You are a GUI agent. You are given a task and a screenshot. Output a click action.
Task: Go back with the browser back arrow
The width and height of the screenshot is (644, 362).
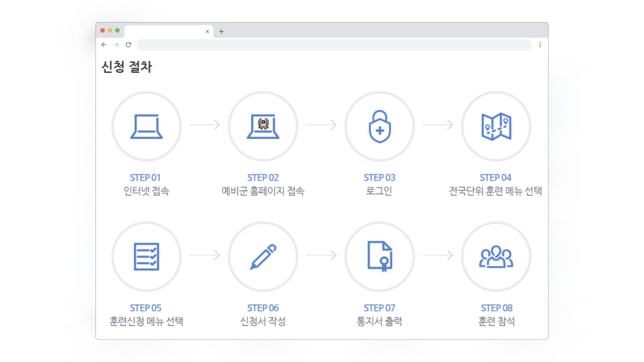(x=104, y=45)
